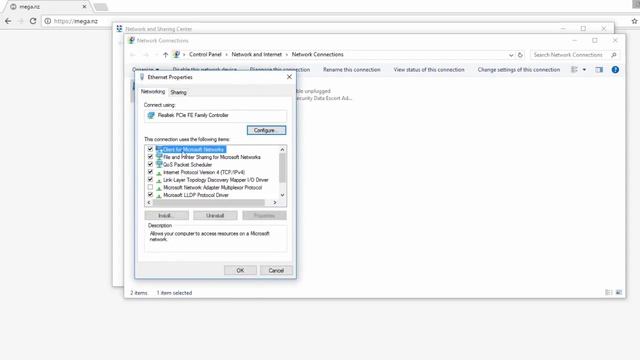Image resolution: width=640 pixels, height=360 pixels.
Task: Open a new browser tab
Action: coord(100,7)
